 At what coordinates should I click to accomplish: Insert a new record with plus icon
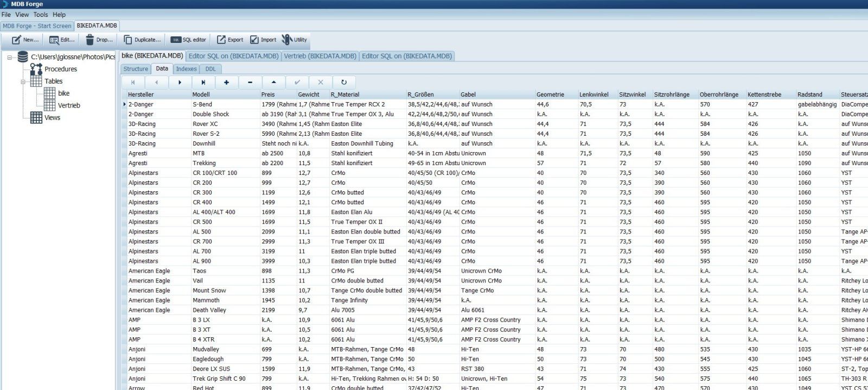point(226,82)
